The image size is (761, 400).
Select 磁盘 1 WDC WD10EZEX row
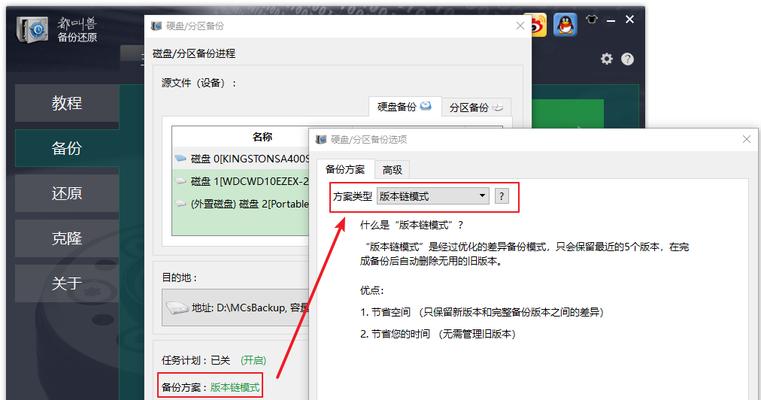241,181
